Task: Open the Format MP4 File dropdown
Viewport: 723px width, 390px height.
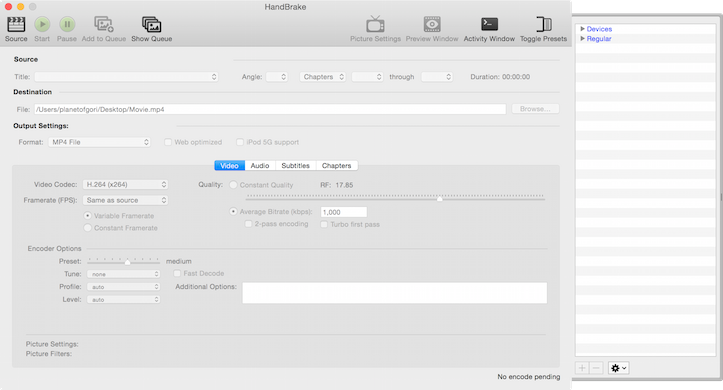Action: 100,142
